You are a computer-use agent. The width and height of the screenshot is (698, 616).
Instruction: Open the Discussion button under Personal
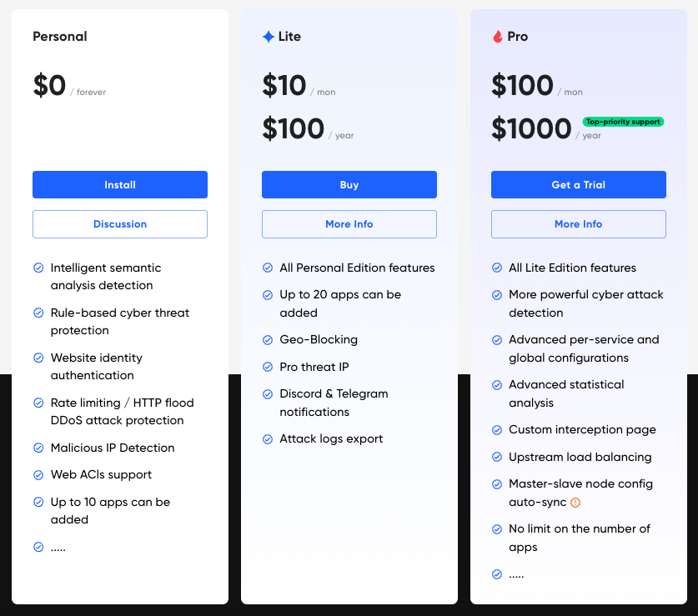120,224
